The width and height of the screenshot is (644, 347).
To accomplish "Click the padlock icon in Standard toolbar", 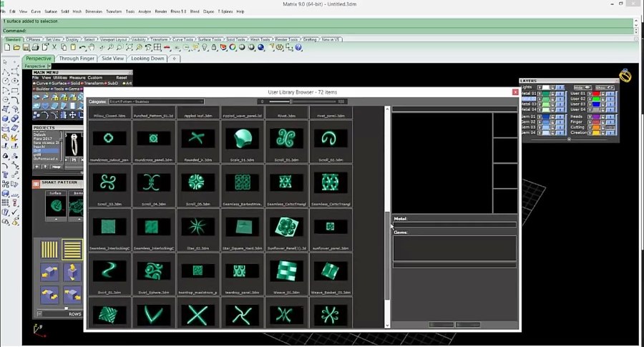I will click(x=214, y=48).
